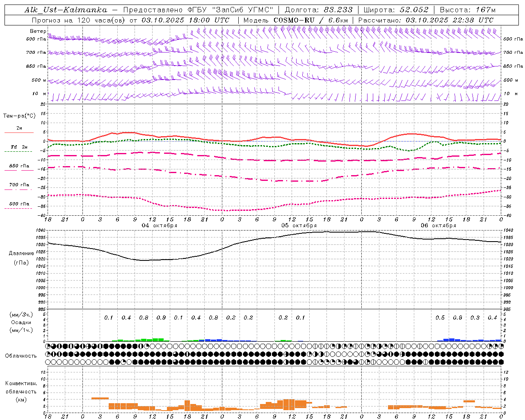
Task: Select the 700 гПа temperature legend entry
Action: [19, 185]
